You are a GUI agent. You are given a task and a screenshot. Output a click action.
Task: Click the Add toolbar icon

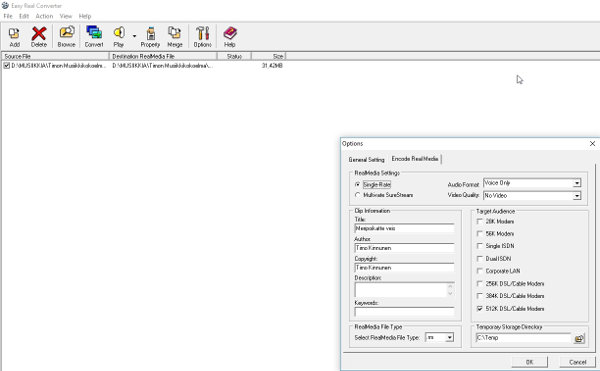(x=14, y=33)
